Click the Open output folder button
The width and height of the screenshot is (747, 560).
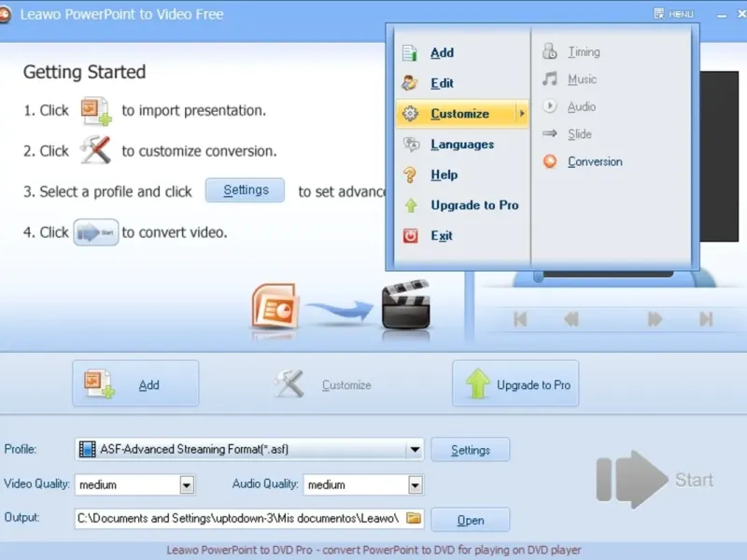click(x=471, y=520)
